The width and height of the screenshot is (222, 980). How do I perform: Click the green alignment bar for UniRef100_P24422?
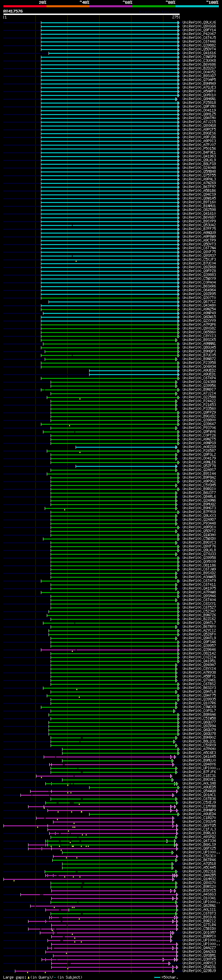coord(114,400)
